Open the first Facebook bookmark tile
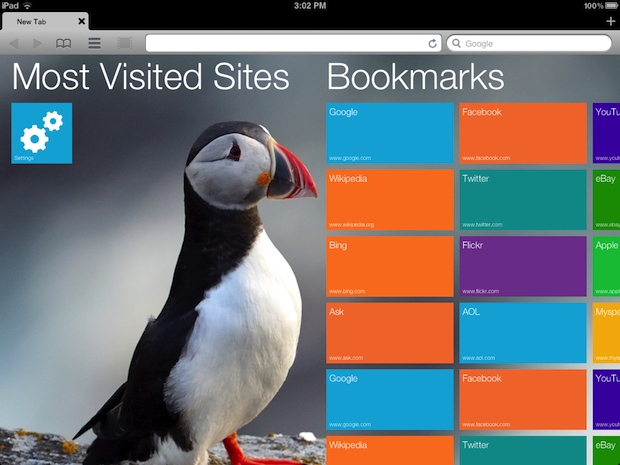Screen dimensions: 620x465 pos(523,133)
